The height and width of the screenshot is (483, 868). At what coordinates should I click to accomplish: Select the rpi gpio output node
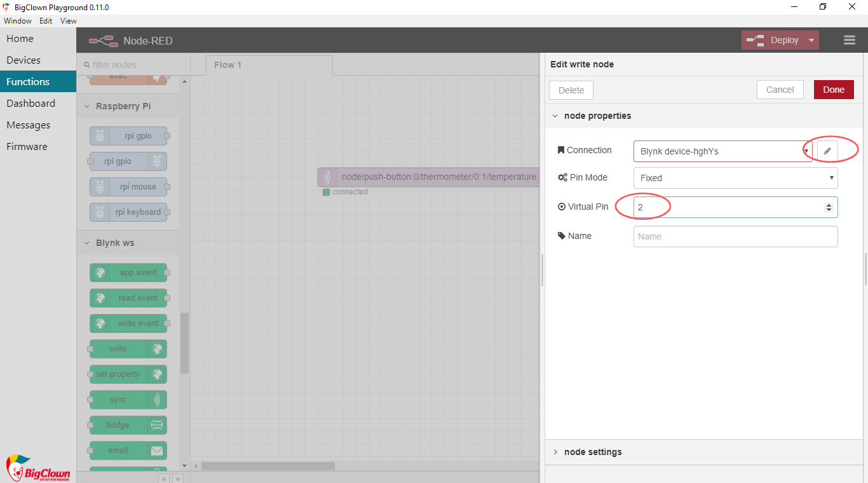128,161
